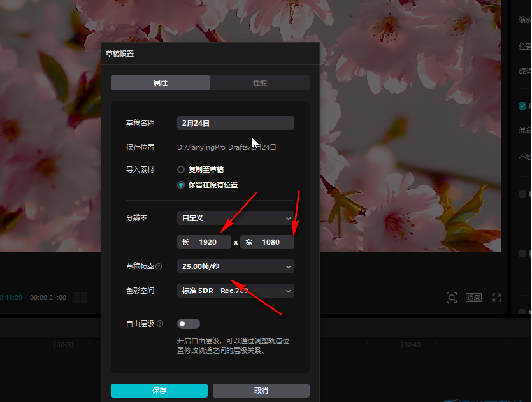Click the timeline ruler at the 00:20 mark
This screenshot has height=402, width=532.
[x=64, y=345]
